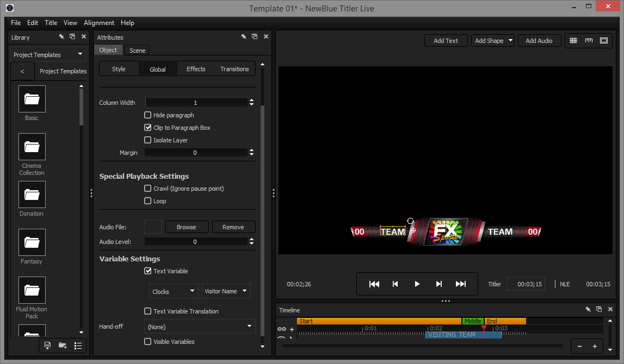Pin the Attributes panel
The width and height of the screenshot is (624, 364).
coord(244,37)
